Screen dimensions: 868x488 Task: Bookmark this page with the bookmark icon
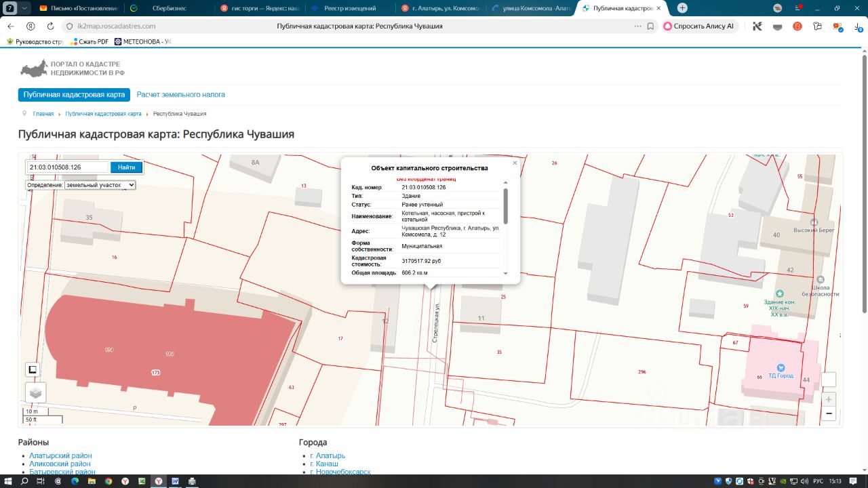point(650,26)
